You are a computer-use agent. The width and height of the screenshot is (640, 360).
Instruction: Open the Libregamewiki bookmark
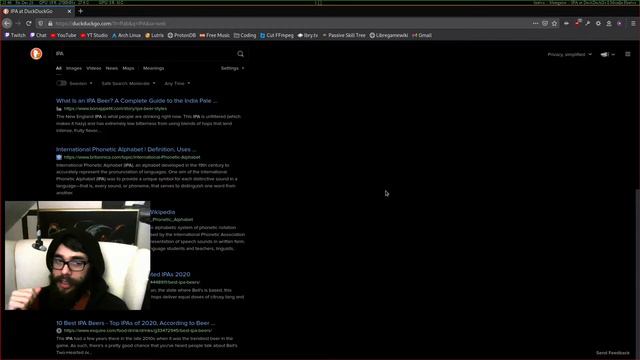pos(389,36)
